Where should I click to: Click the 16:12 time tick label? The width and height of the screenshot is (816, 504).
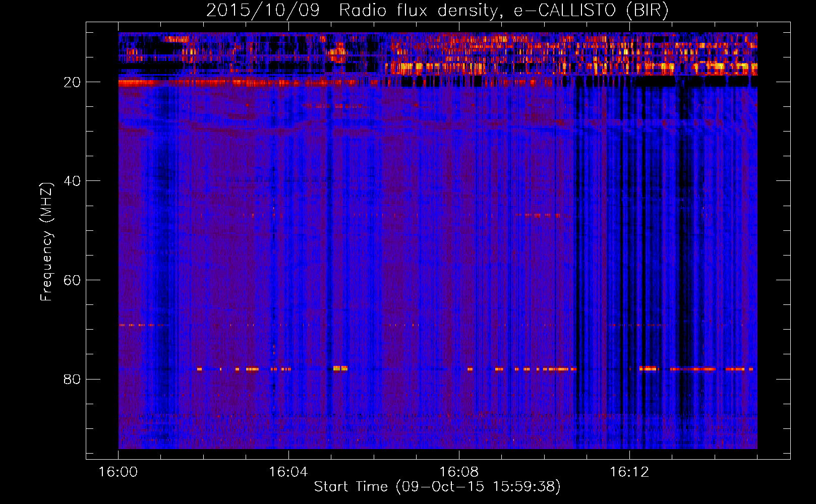pyautogui.click(x=629, y=472)
